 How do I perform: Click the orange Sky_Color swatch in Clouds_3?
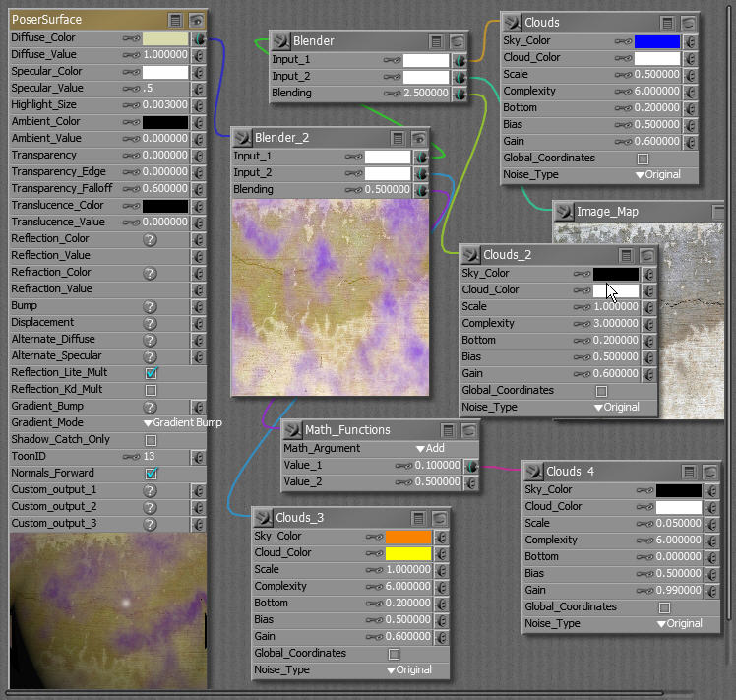[x=408, y=537]
